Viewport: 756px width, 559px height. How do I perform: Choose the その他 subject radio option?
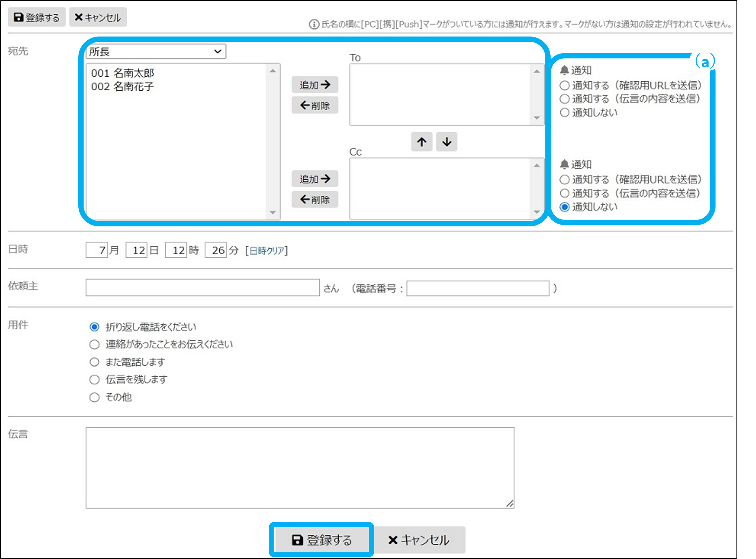tap(94, 397)
